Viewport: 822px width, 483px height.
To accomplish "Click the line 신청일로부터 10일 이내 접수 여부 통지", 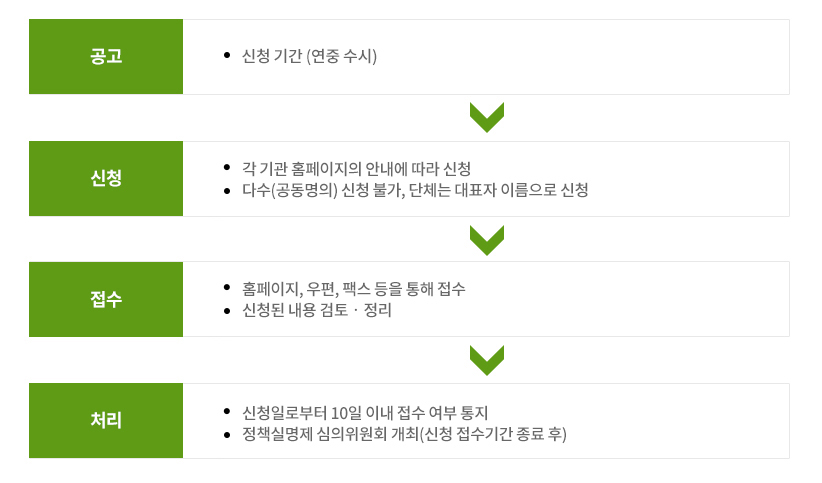I will pyautogui.click(x=364, y=412).
